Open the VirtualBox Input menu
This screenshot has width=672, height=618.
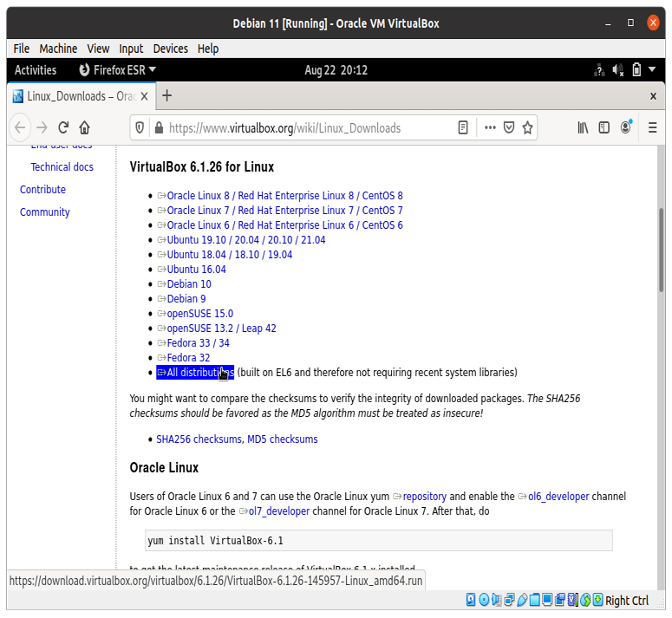pyautogui.click(x=131, y=49)
